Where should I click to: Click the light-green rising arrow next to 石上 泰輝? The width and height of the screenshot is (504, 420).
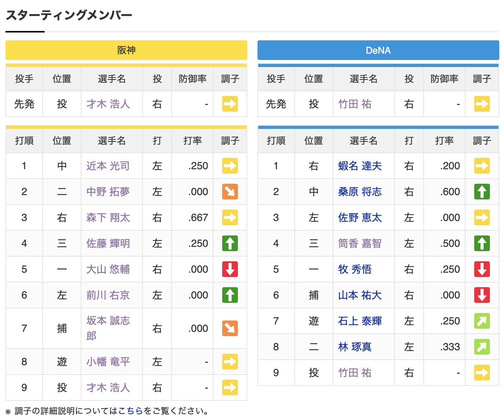tap(482, 321)
